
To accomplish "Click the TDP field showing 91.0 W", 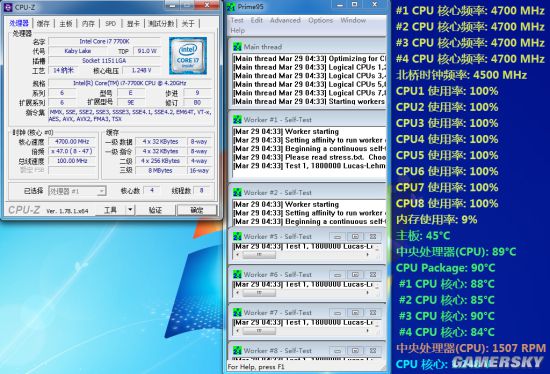I will pos(147,51).
